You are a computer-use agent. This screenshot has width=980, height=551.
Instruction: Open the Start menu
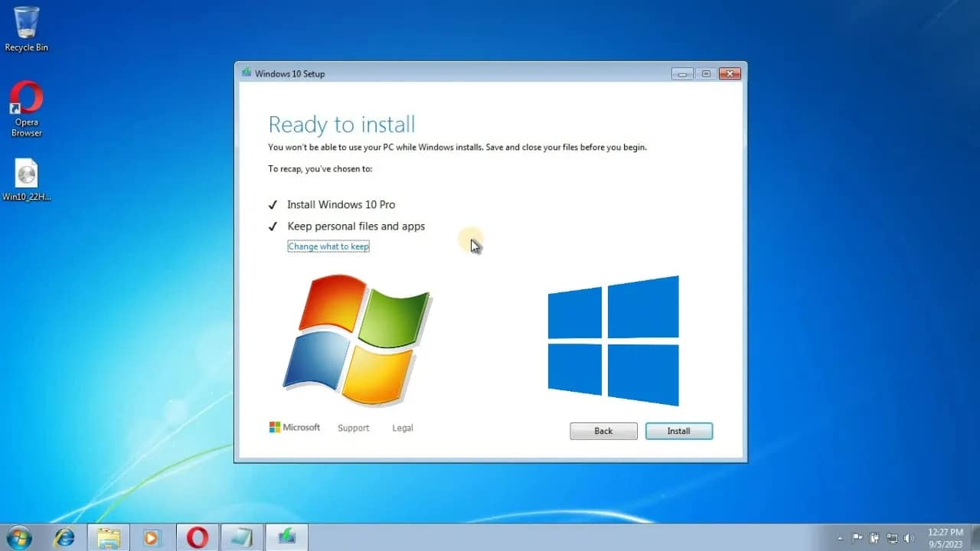click(x=17, y=538)
